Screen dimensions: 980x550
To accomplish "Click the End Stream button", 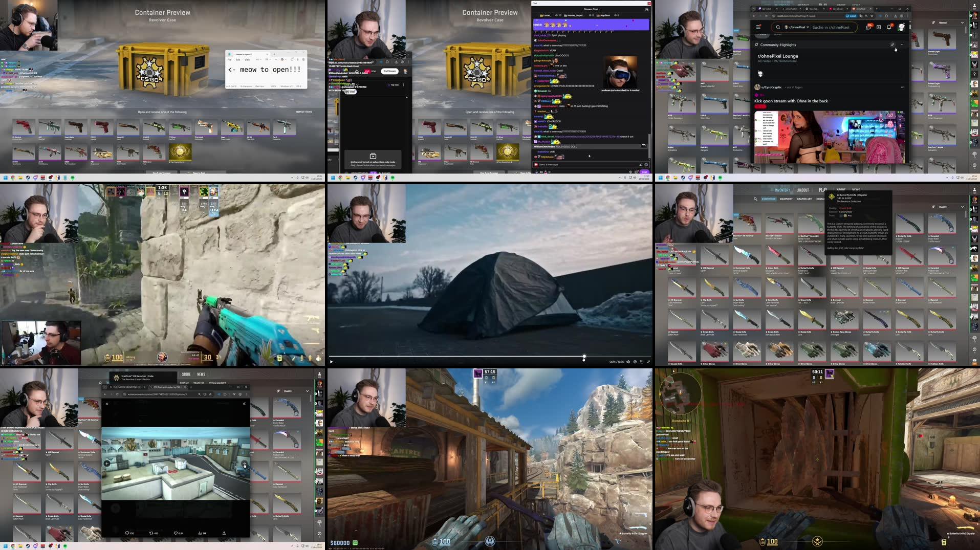I will coord(389,71).
